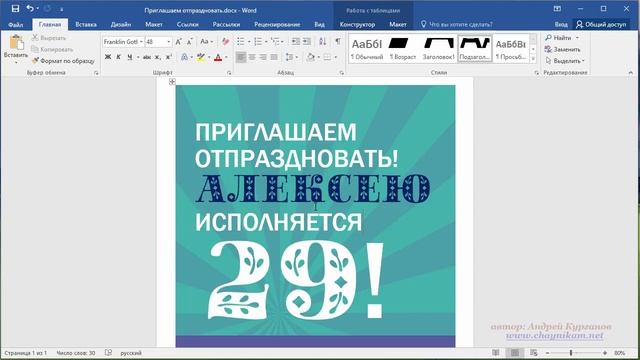Justify text alignment
Image resolution: width=640 pixels, height=360 pixels.
274,57
